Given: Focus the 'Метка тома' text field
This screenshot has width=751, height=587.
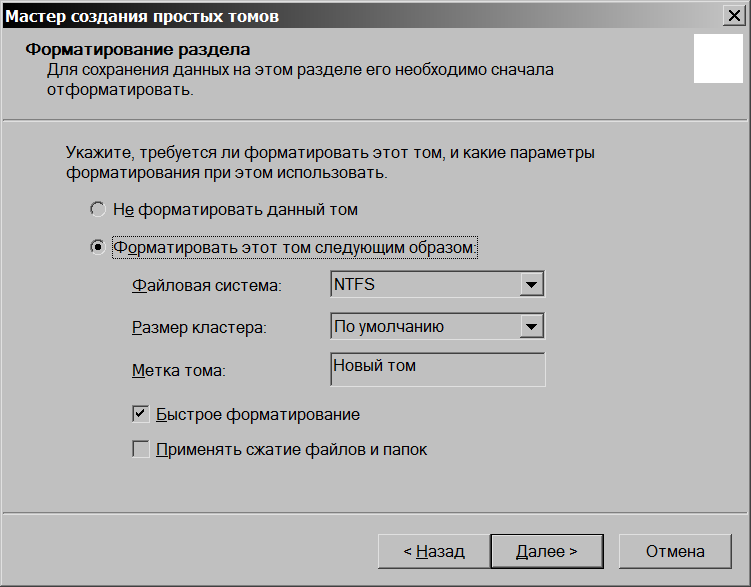Looking at the screenshot, I should pos(437,369).
